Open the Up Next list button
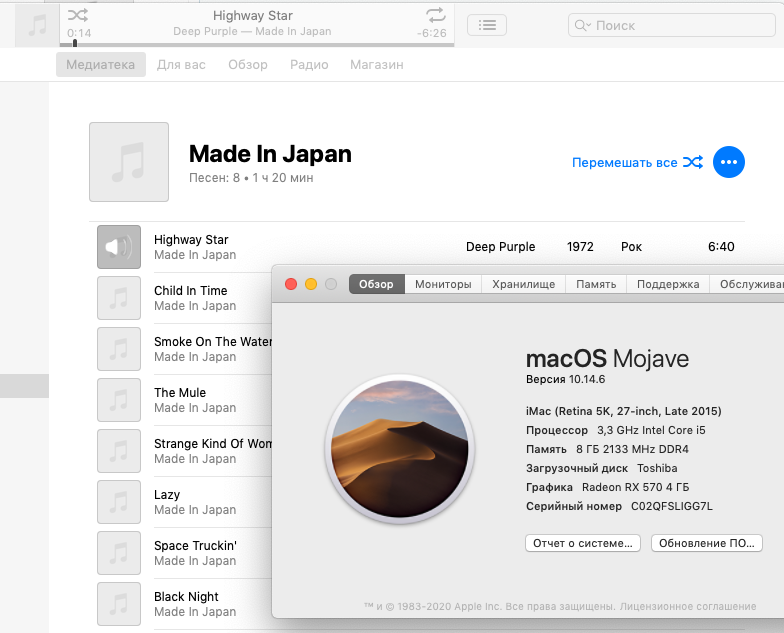784x633 pixels. (486, 25)
